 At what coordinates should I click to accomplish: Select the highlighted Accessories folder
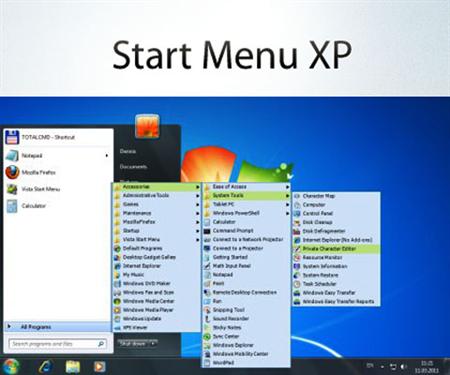tap(157, 187)
